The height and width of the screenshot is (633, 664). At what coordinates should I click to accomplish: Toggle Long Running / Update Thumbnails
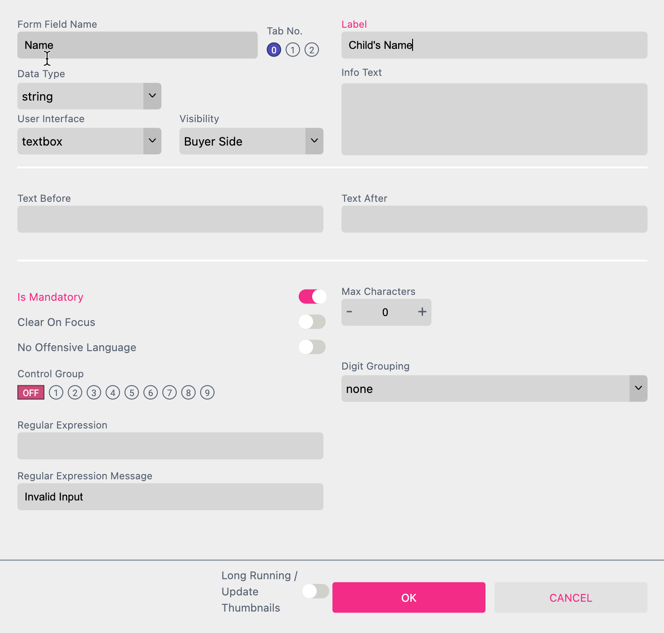315,592
